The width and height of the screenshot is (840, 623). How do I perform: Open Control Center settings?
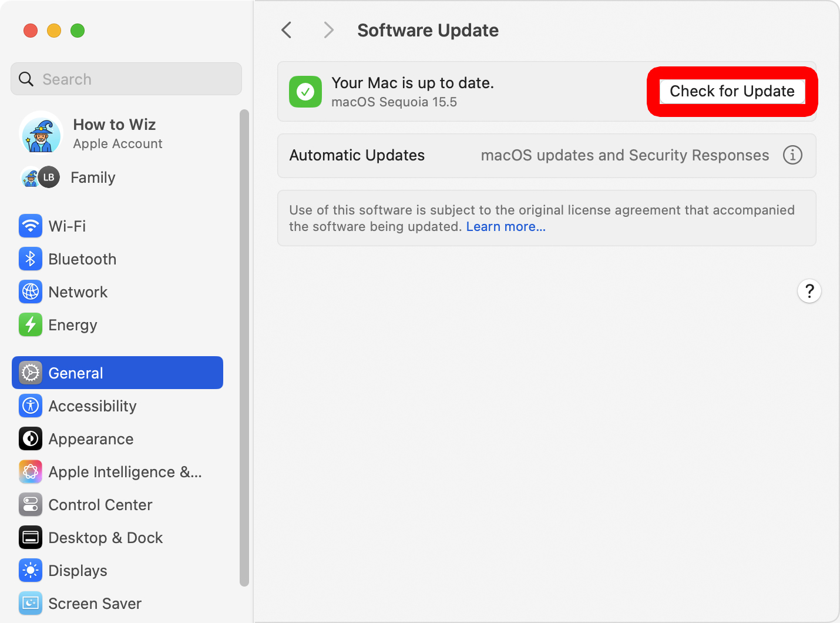(100, 504)
